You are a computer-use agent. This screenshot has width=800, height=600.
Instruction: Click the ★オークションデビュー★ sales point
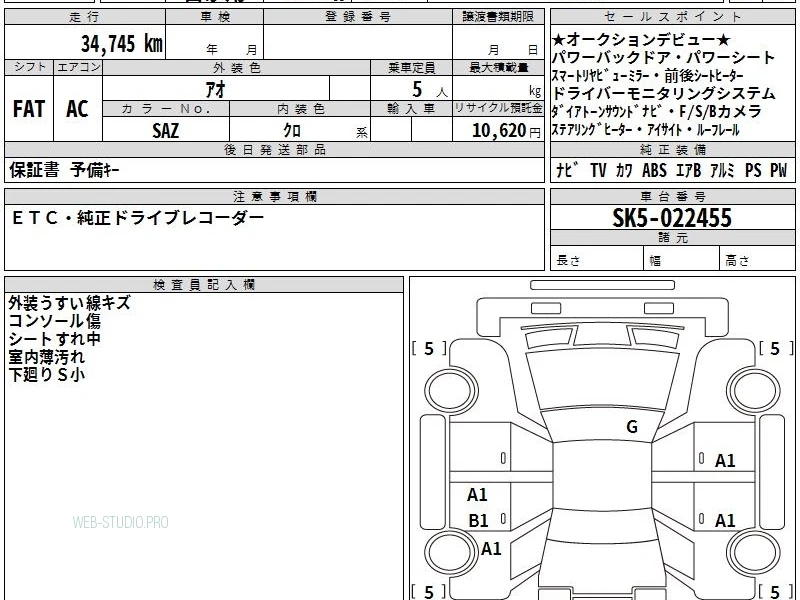(641, 39)
